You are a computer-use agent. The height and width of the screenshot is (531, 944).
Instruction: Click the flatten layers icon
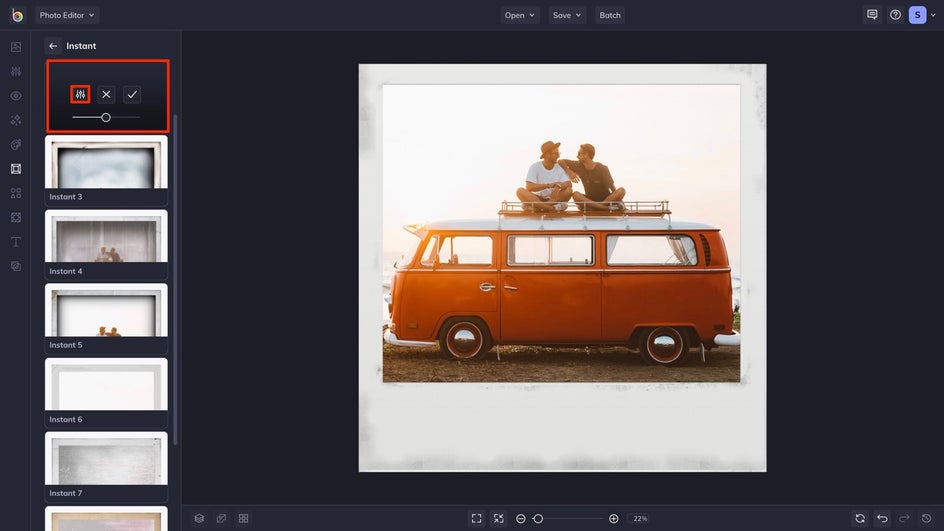tap(222, 518)
